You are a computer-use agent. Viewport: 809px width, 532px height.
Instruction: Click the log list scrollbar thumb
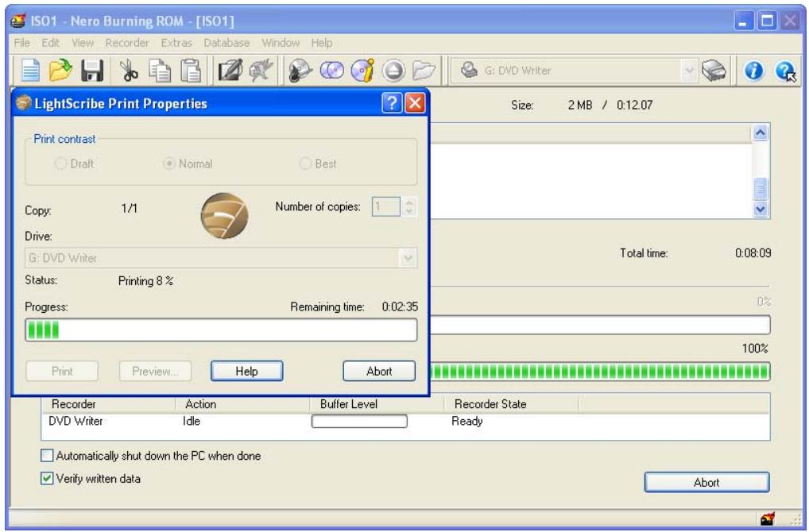760,188
